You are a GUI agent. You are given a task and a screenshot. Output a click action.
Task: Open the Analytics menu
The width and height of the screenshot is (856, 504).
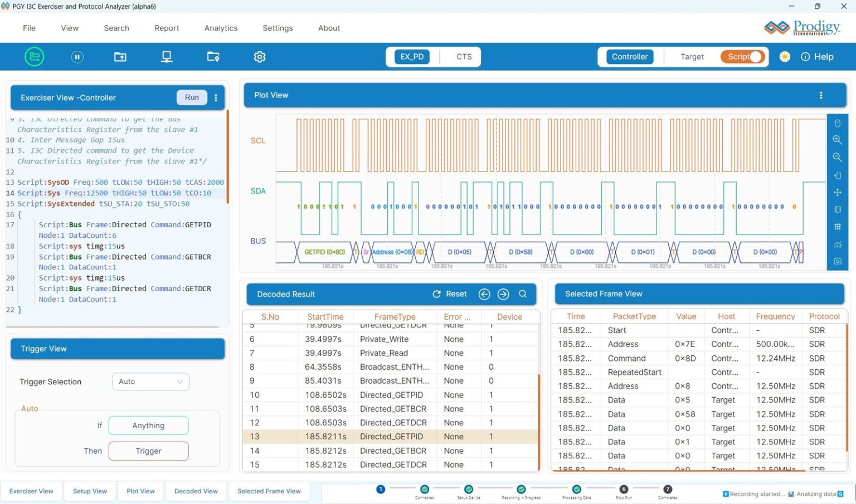point(221,28)
